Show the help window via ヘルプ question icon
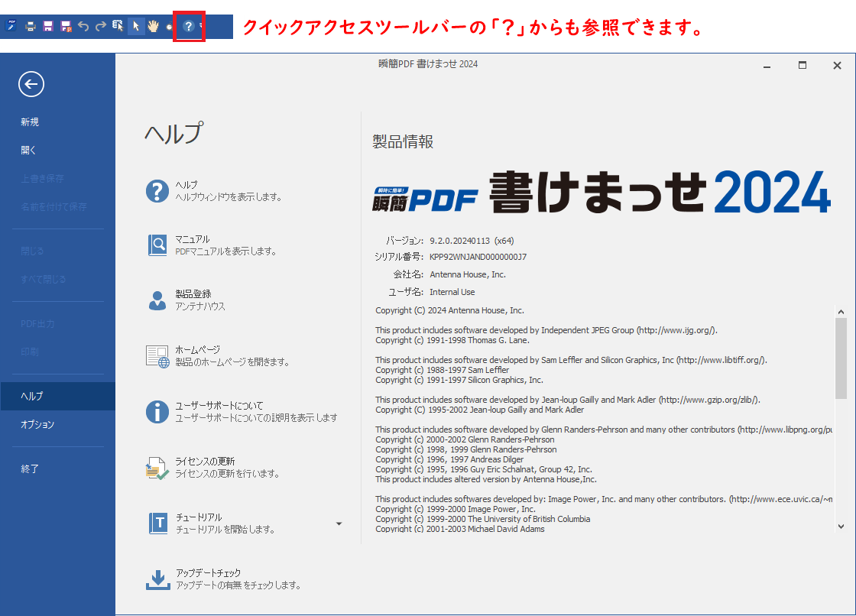The width and height of the screenshot is (856, 616). [x=157, y=191]
